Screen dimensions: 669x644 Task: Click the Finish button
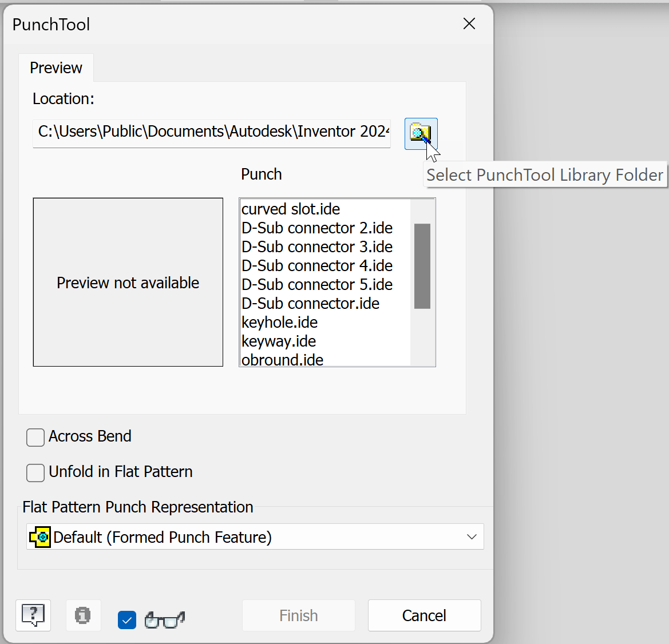click(x=298, y=615)
